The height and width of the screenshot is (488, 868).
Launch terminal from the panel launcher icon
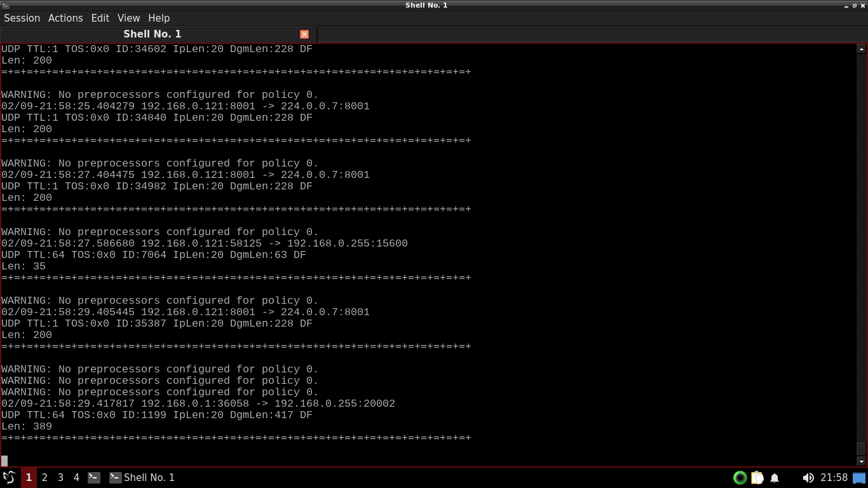point(94,477)
